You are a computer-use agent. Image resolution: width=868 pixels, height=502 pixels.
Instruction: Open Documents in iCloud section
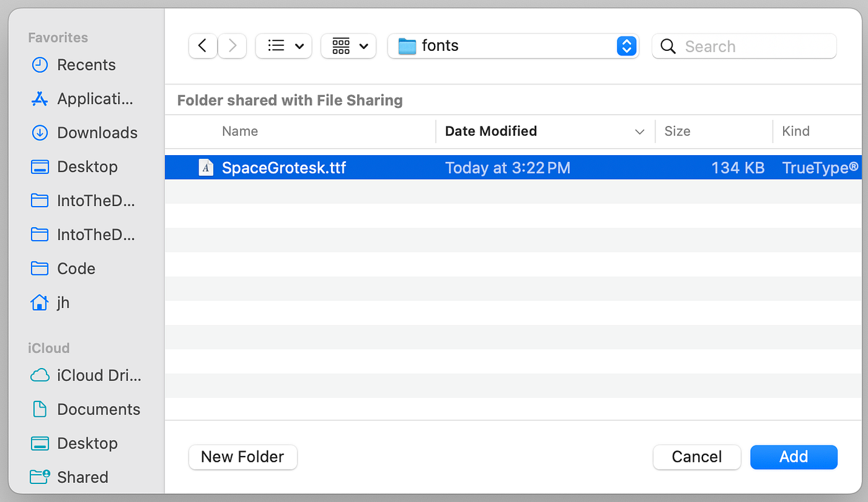pyautogui.click(x=98, y=410)
